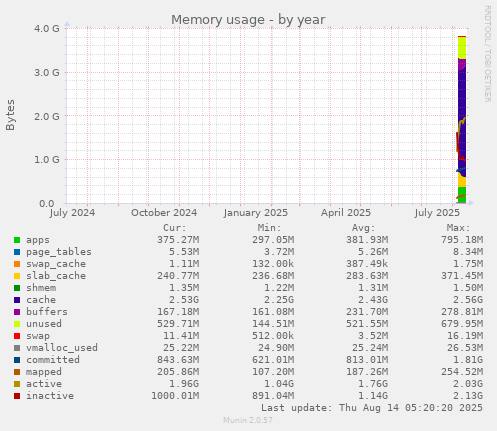
Task: Click the indigo cache legend swatch
Action: (17, 300)
